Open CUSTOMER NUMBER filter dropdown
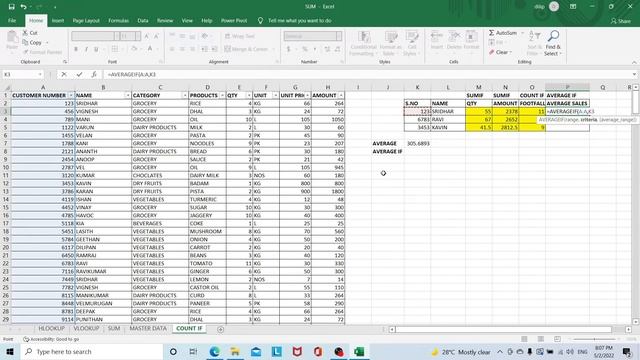The image size is (640, 360). 71,95
